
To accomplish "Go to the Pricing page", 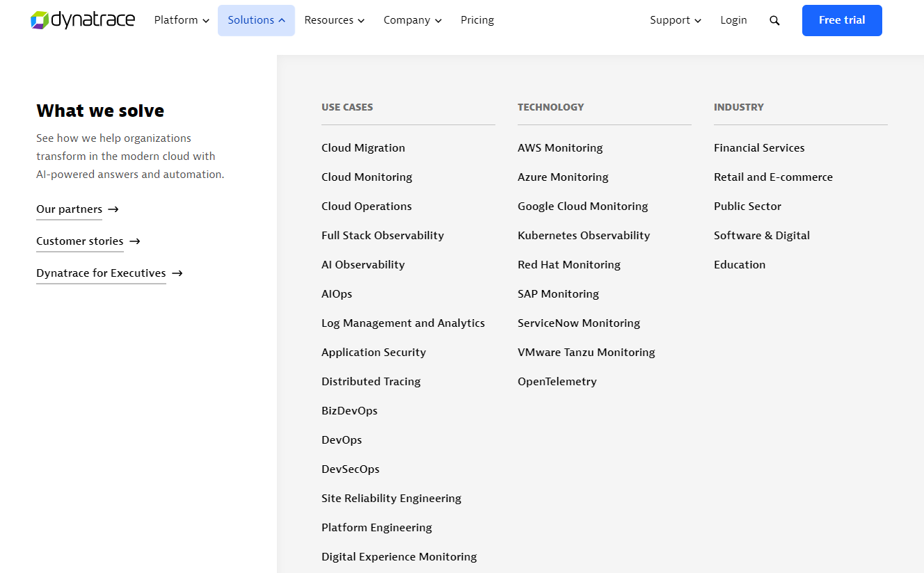I will coord(477,20).
